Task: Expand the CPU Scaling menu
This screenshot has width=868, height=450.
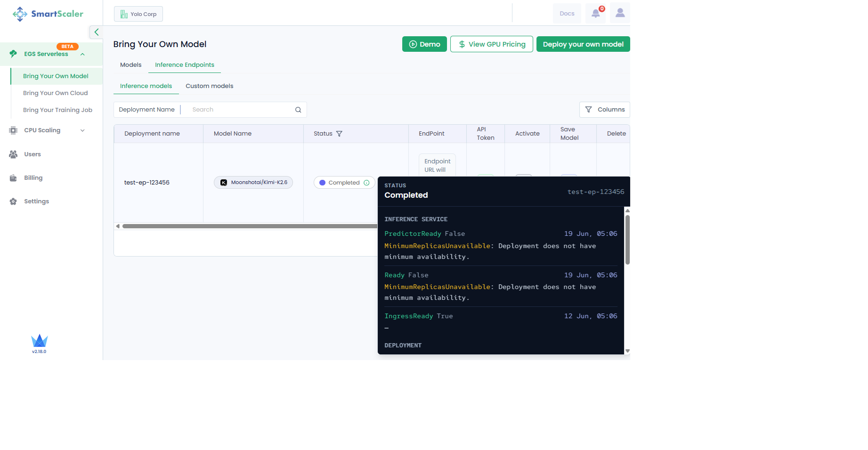Action: pyautogui.click(x=82, y=130)
